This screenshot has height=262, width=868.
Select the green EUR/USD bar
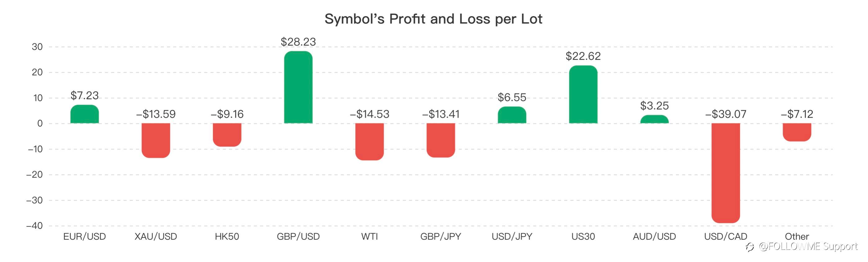[84, 114]
